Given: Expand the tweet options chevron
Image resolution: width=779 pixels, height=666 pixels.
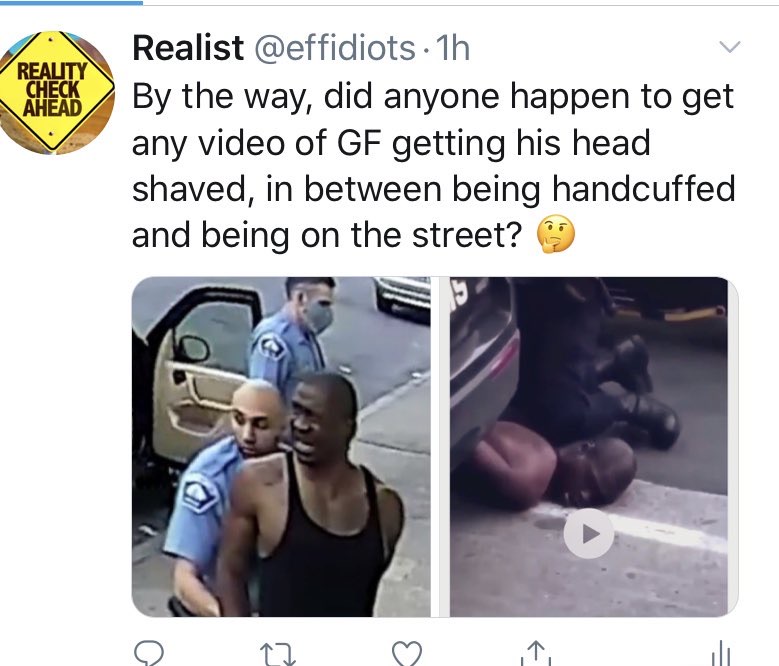Looking at the screenshot, I should (730, 47).
